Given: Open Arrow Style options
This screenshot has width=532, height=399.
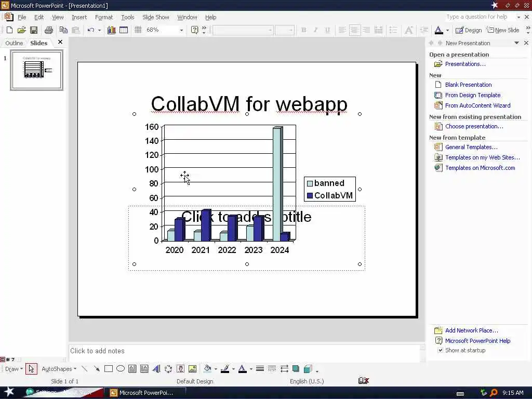Looking at the screenshot, I should 284,369.
